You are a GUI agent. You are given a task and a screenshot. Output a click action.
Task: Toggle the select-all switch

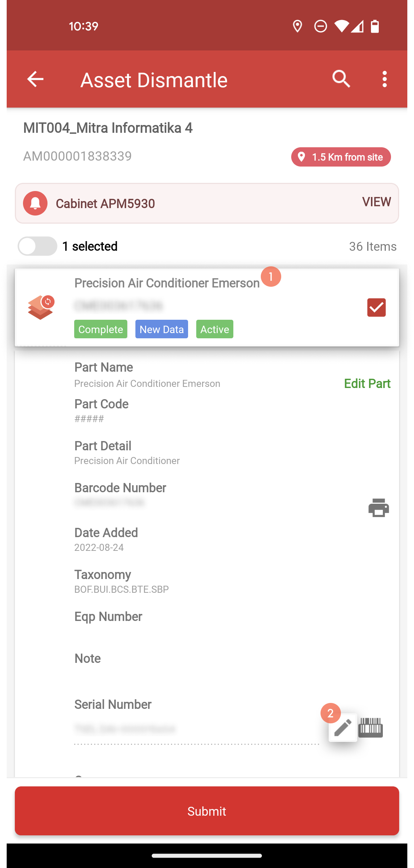point(37,246)
